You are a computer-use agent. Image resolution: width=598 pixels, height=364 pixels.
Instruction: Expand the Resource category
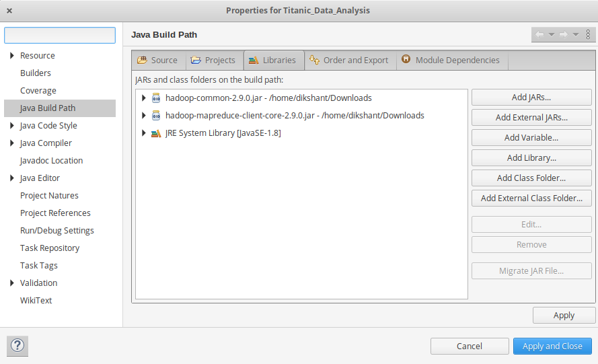pos(12,56)
